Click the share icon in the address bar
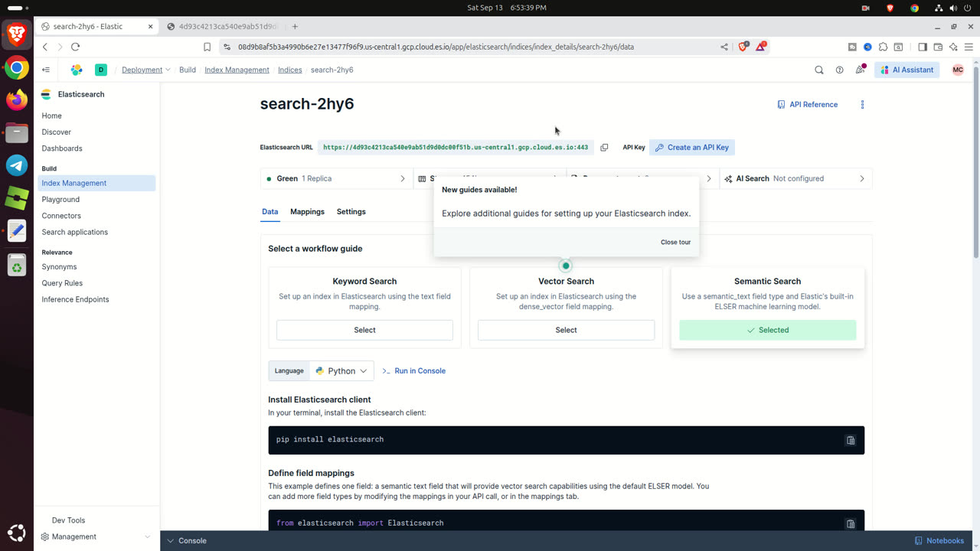980x551 pixels. [724, 47]
